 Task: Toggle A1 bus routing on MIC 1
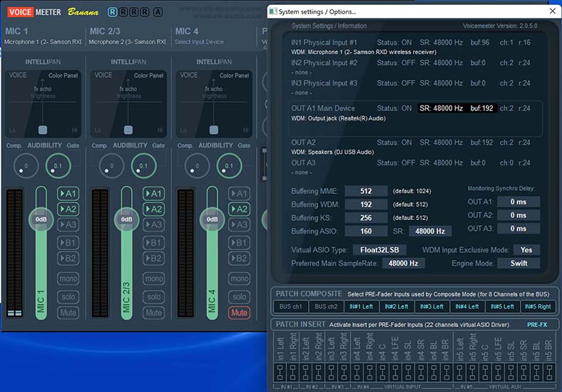68,194
